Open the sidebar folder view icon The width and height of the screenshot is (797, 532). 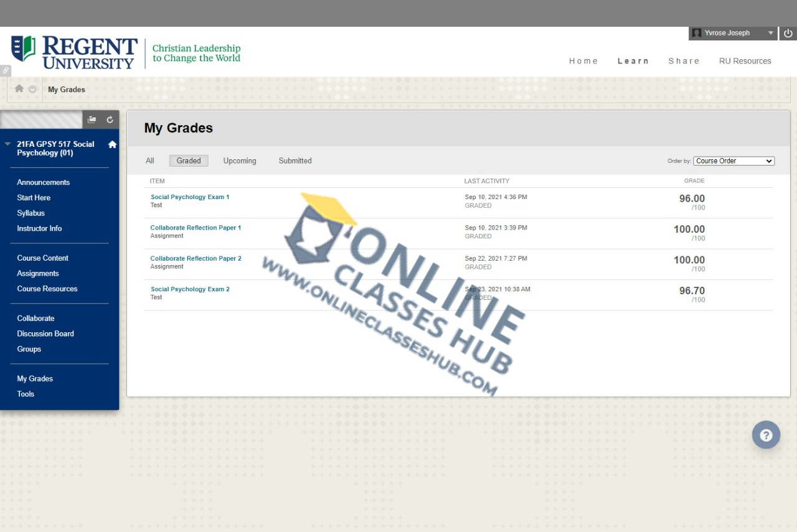[x=92, y=119]
